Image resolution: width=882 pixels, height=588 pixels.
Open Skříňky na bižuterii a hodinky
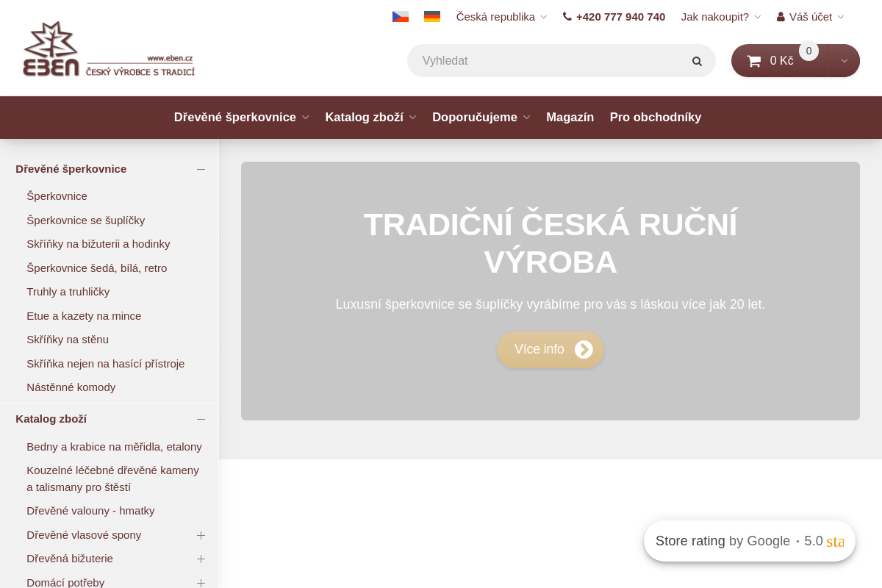click(x=98, y=244)
